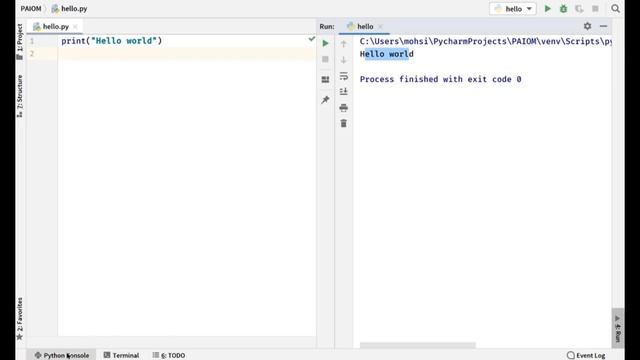Viewport: 640px width, 360px height.
Task: Click the interpreter path line in console
Action: (x=485, y=41)
